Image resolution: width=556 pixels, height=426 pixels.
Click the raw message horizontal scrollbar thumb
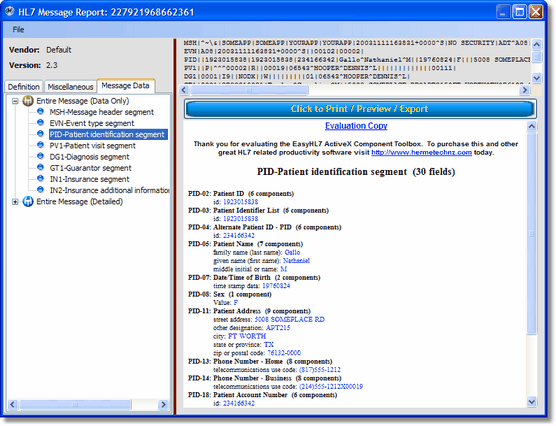click(249, 90)
